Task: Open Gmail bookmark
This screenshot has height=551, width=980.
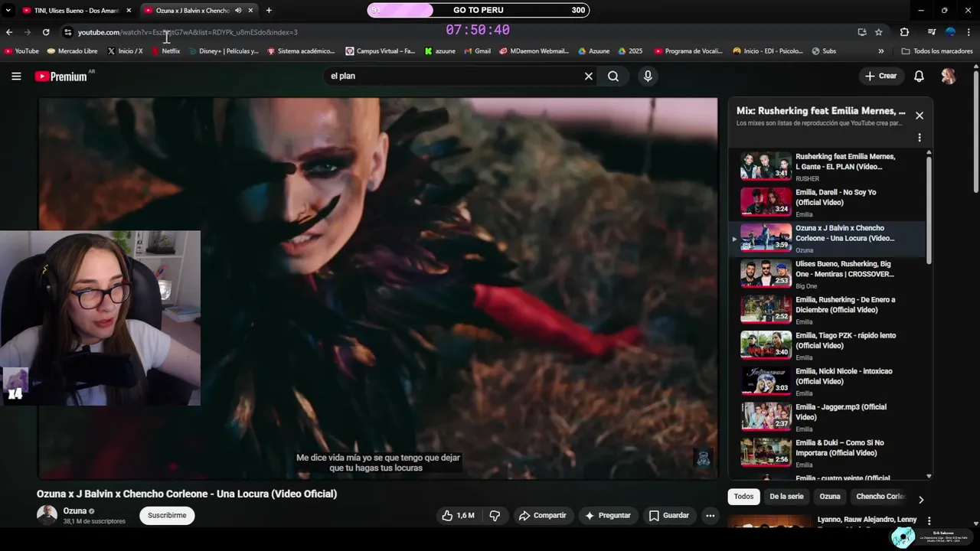Action: click(477, 51)
